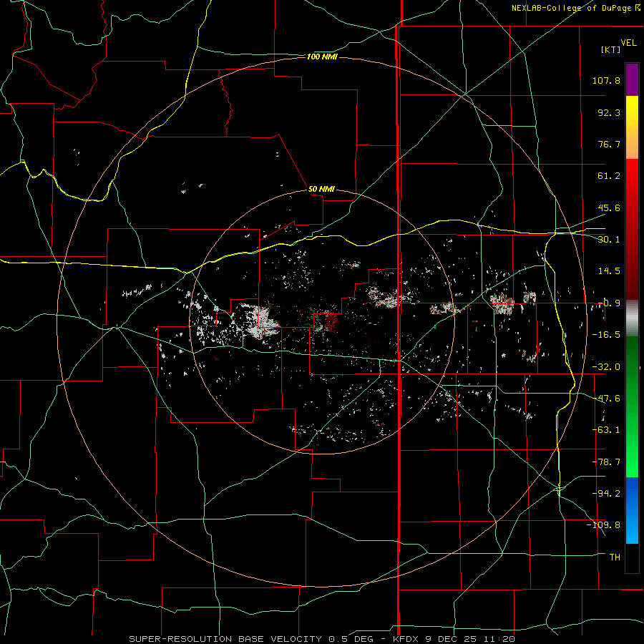644x644 pixels.
Task: Click the -94.2 velocity scale value
Action: pyautogui.click(x=606, y=493)
